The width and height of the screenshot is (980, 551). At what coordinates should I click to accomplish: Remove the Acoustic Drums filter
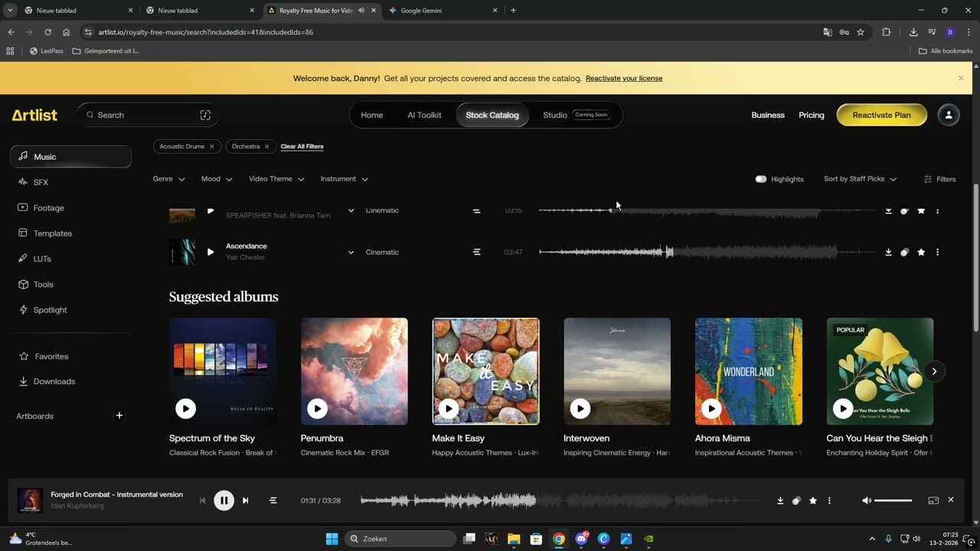[x=211, y=146]
